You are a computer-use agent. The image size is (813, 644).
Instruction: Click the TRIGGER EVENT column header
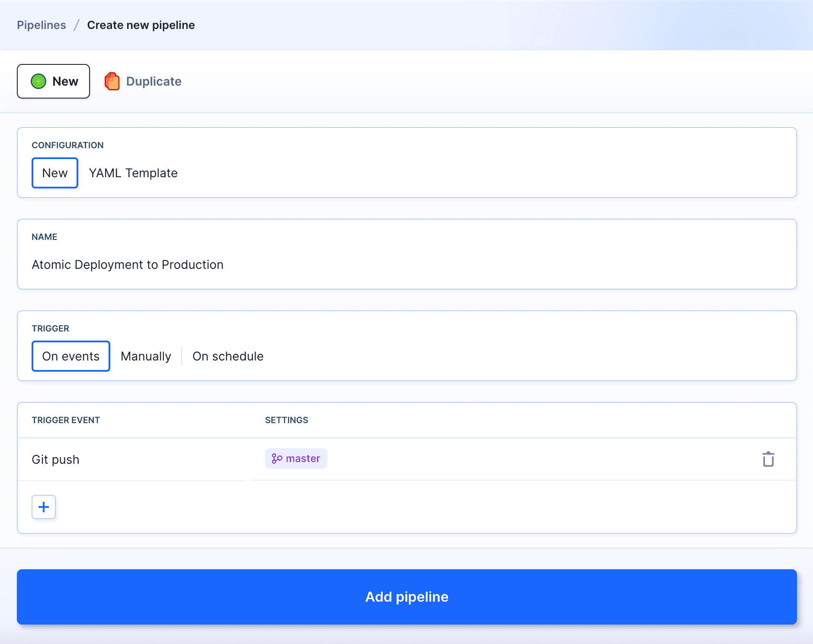pyautogui.click(x=66, y=420)
